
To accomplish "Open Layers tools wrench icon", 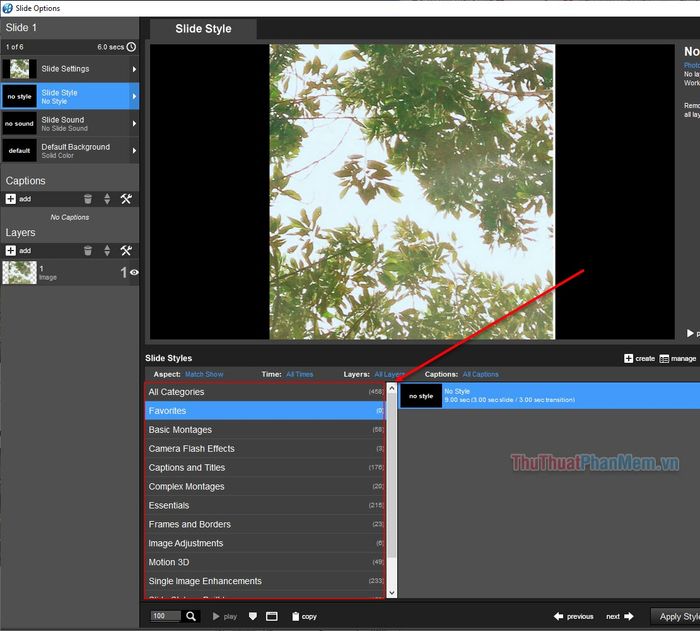I will pos(126,251).
